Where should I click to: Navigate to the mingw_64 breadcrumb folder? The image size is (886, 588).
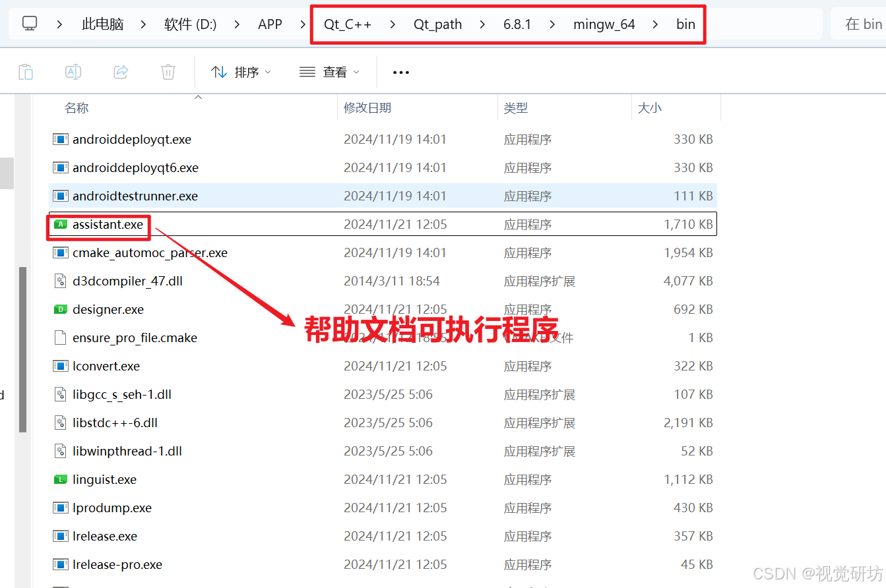604,24
